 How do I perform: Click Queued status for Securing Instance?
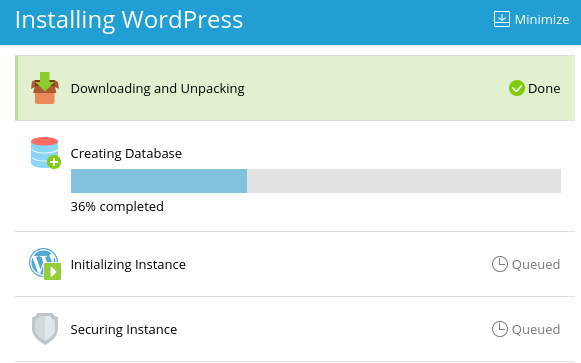536,329
